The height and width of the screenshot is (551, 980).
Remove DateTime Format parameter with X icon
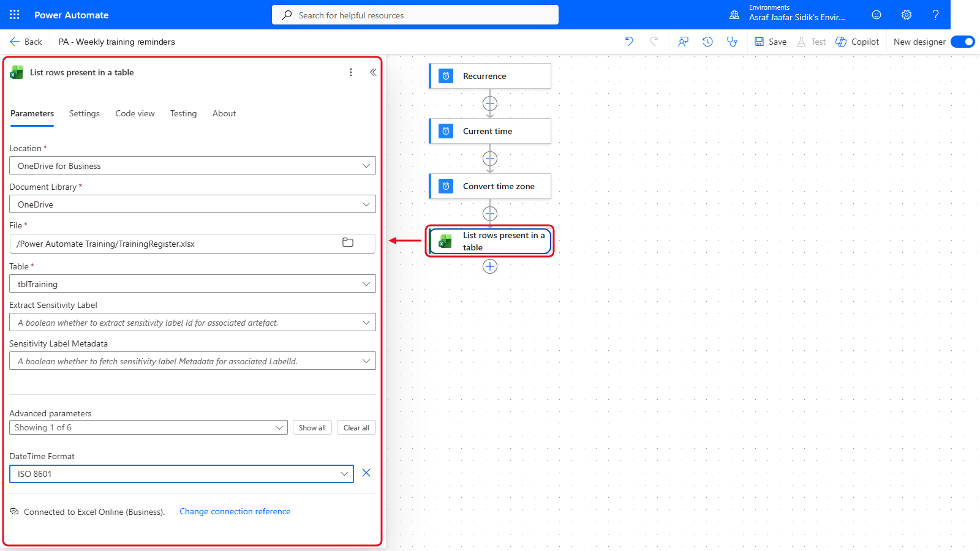[x=366, y=473]
